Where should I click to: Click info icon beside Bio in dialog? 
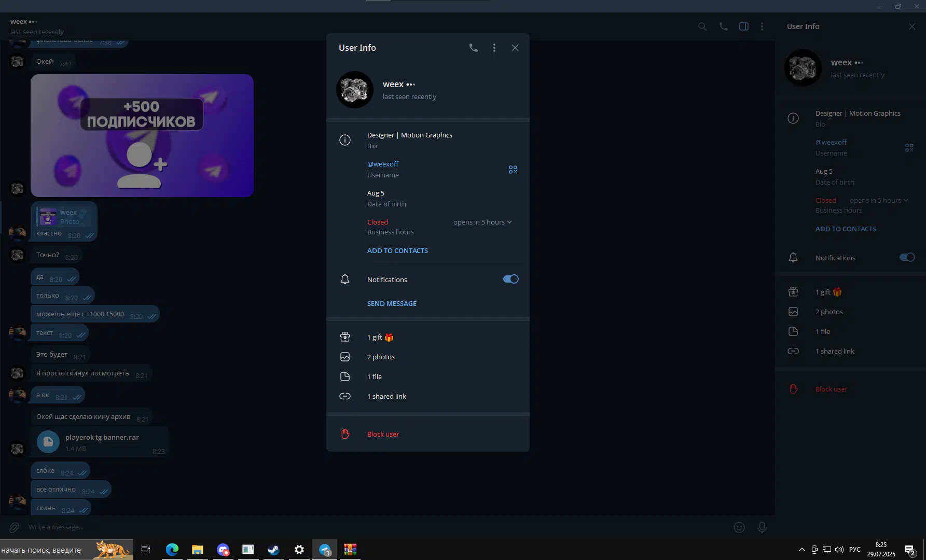[345, 140]
